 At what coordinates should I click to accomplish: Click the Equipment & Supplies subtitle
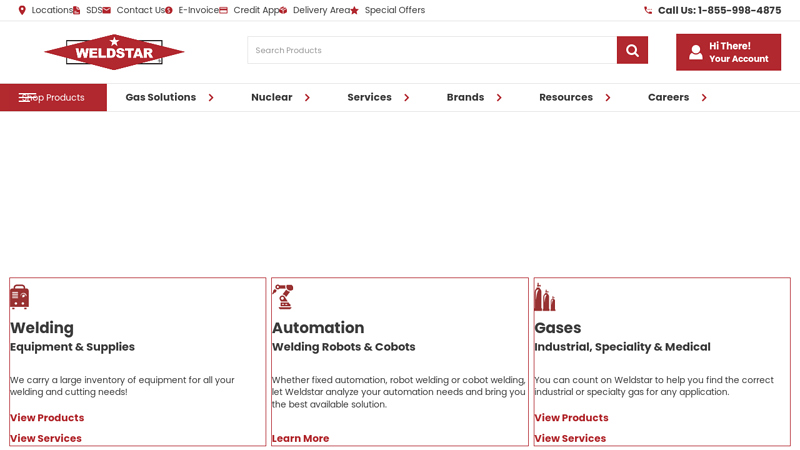pos(72,347)
